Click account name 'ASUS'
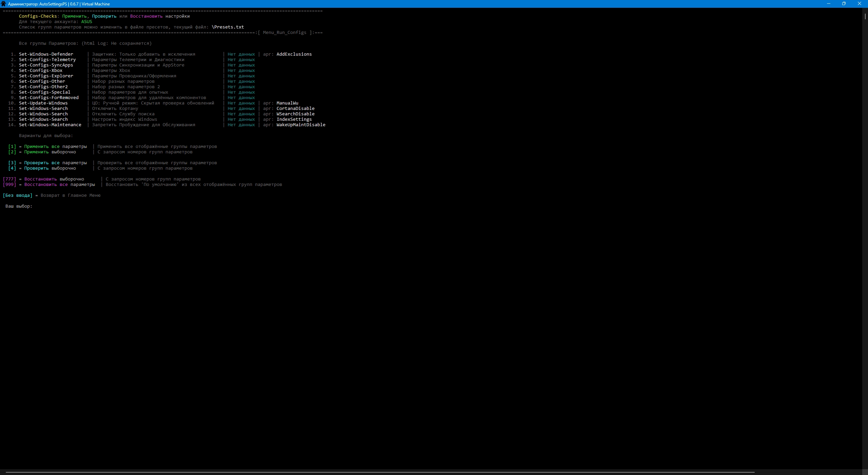Image resolution: width=868 pixels, height=475 pixels. 87,22
